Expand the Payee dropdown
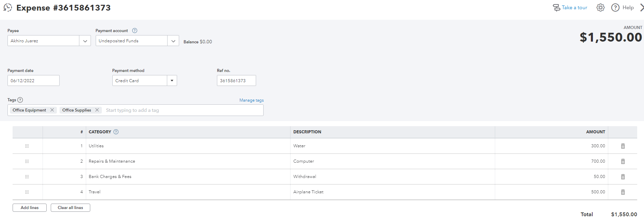Screen dimensions: 644x222 click(x=85, y=41)
